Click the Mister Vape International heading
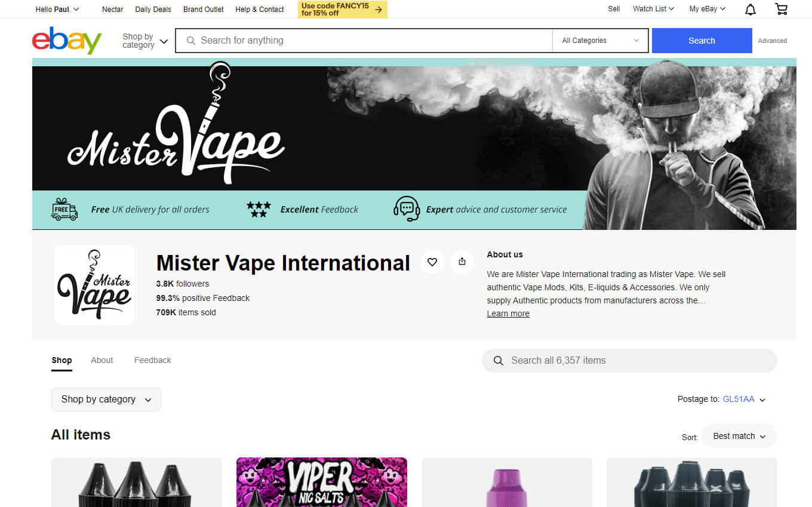 pyautogui.click(x=283, y=263)
